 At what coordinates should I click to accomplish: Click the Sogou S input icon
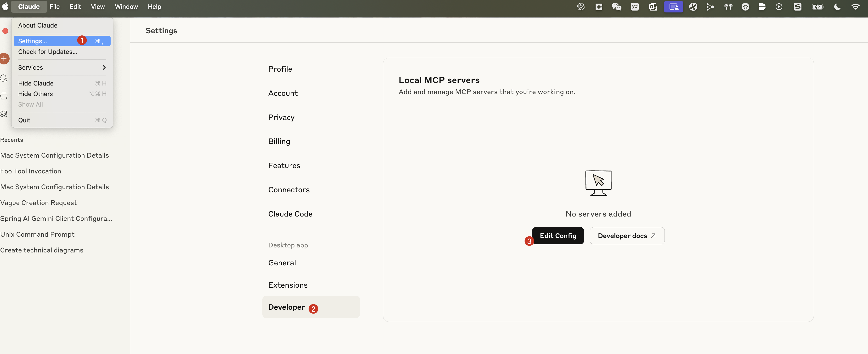(x=797, y=7)
